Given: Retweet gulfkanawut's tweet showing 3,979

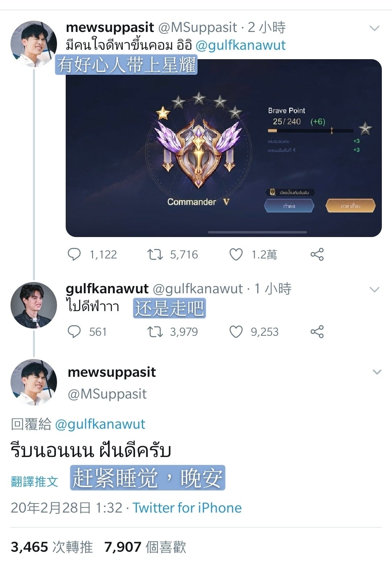Looking at the screenshot, I should [155, 332].
